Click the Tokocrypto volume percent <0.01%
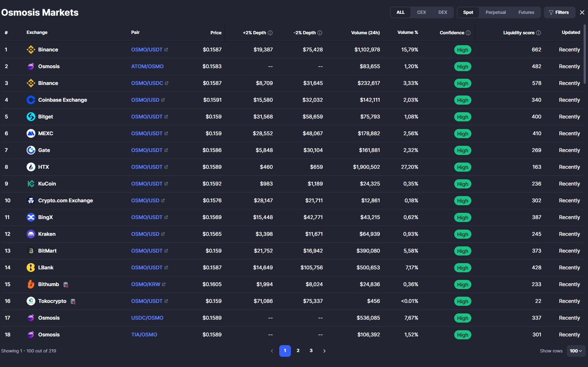 (x=409, y=301)
